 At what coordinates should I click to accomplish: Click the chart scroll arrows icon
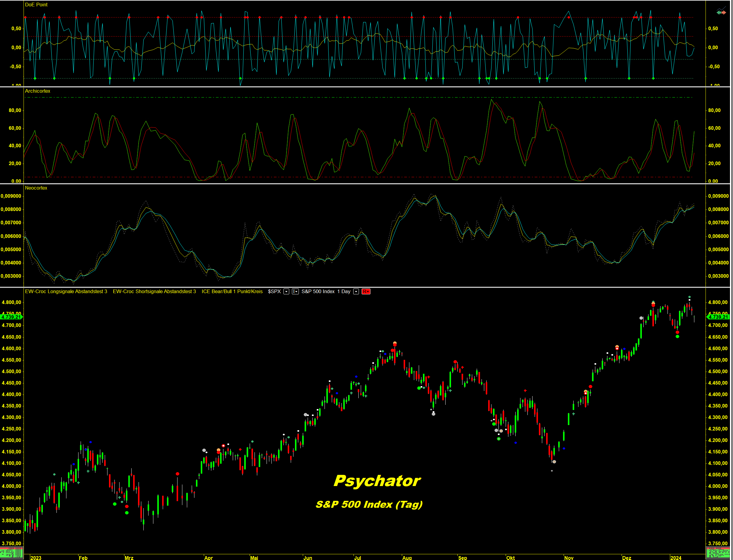(x=721, y=12)
